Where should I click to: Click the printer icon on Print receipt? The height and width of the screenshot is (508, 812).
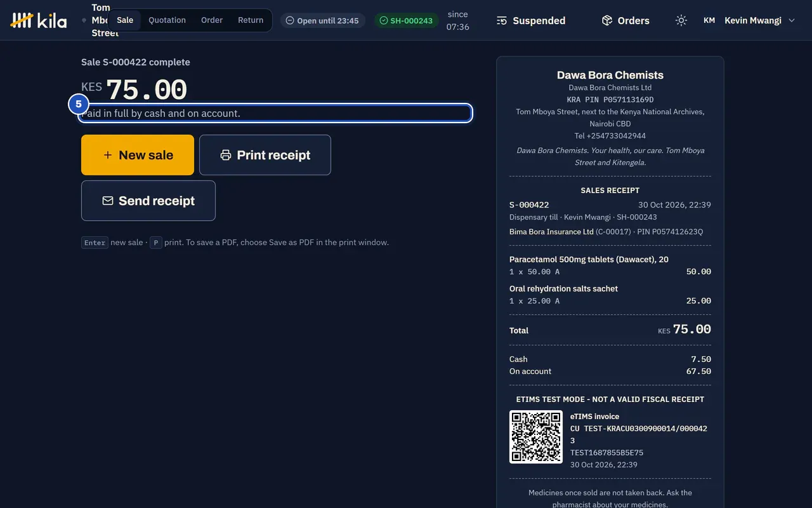pyautogui.click(x=226, y=155)
